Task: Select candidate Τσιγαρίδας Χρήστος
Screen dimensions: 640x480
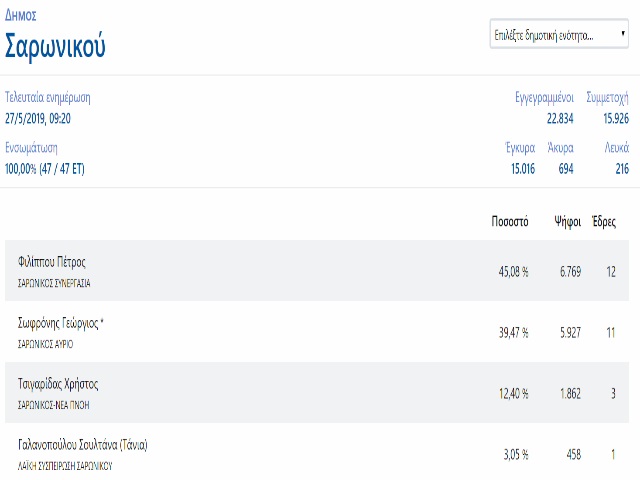Action: [58, 384]
